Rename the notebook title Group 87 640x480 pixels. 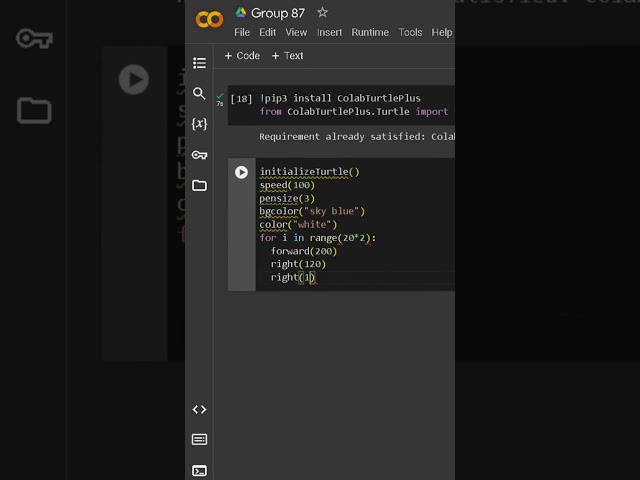tap(278, 13)
